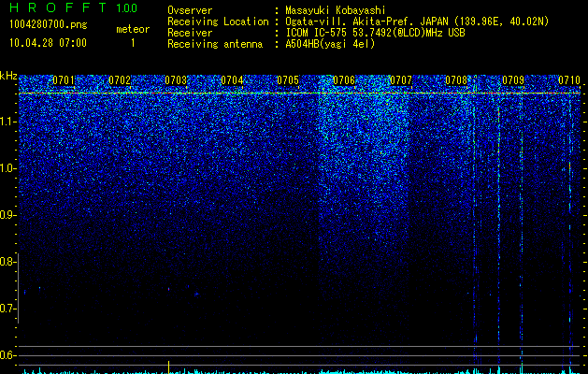This screenshot has width=588, height=374.
Task: Click the 0701 time marker
Action: click(64, 80)
